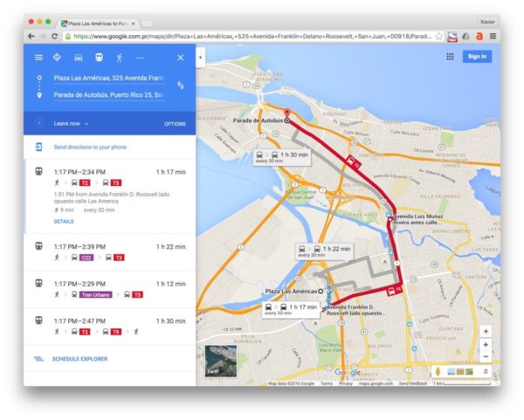
Task: Select the Plaza Las Américas browser tab
Action: [99, 24]
